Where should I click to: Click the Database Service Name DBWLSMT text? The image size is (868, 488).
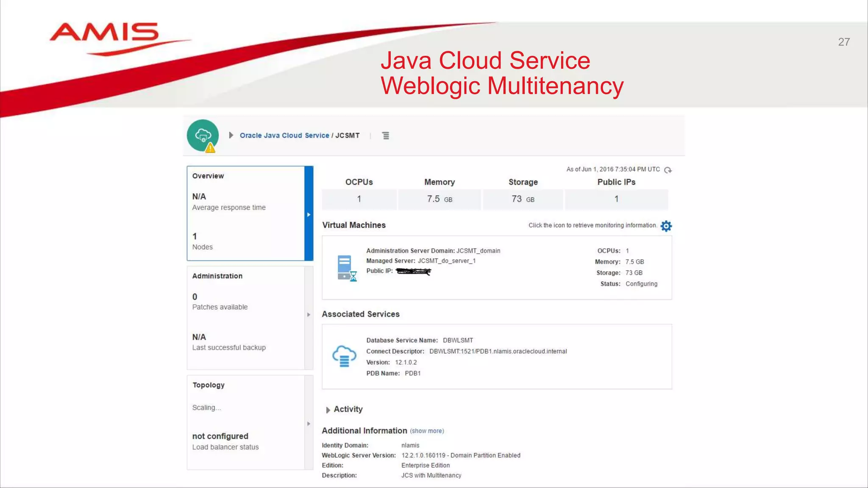pos(420,340)
